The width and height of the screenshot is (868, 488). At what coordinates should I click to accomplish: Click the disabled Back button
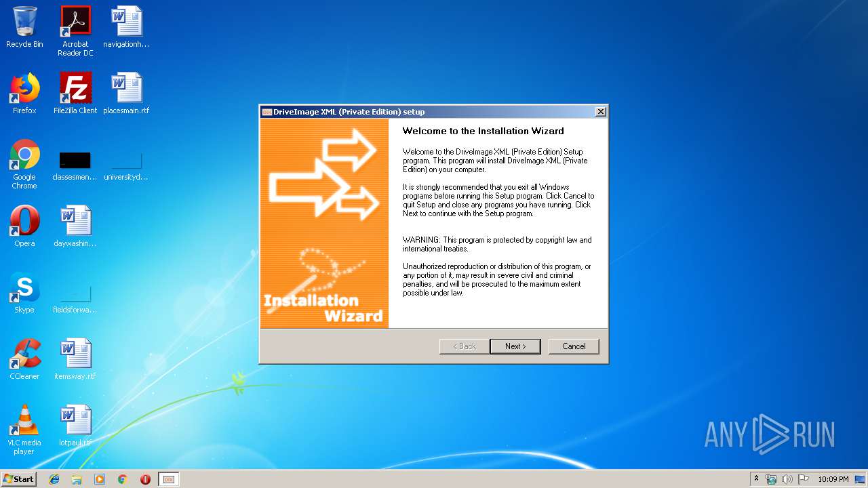(465, 346)
